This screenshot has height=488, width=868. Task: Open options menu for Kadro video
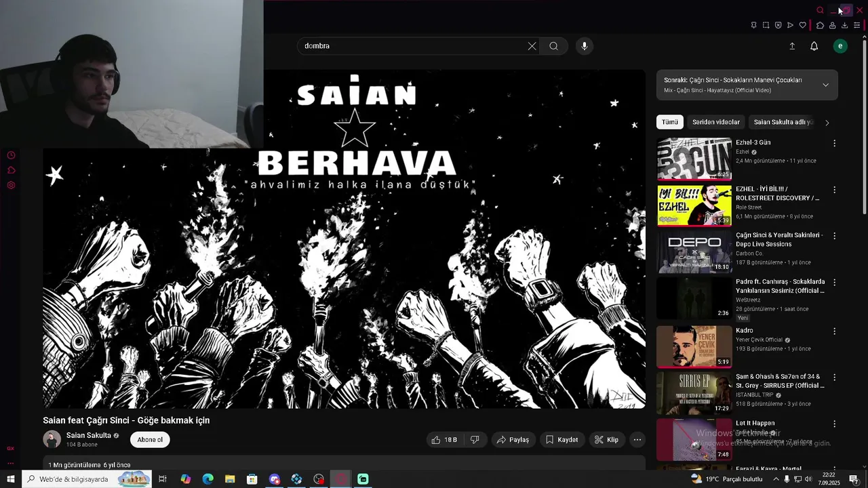click(834, 331)
